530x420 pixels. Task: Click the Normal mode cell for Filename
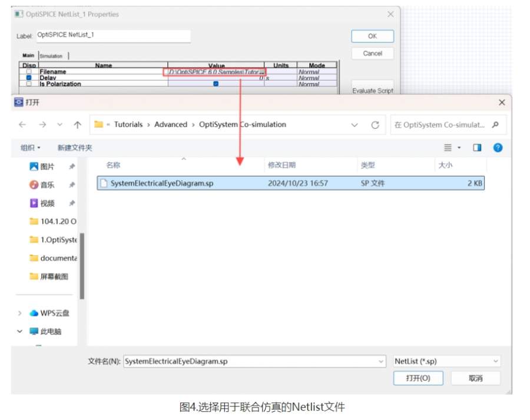[317, 72]
